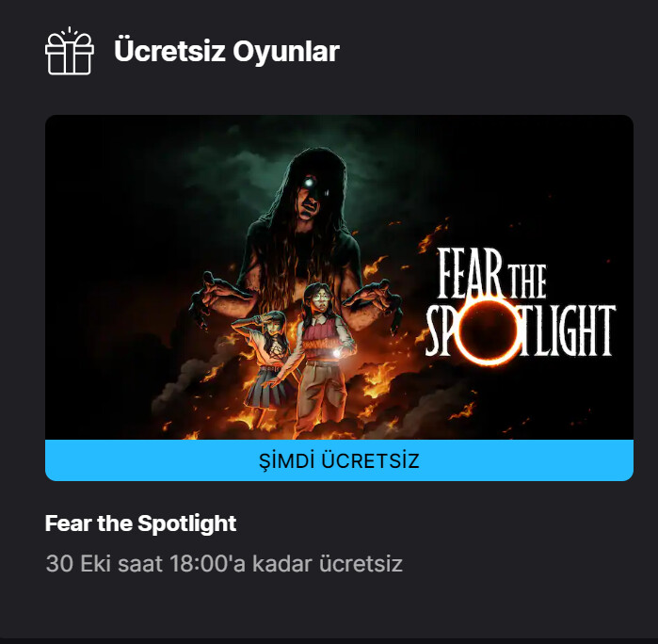Click the ŞİMDİ ÜCRETSİZ blue banner
658x644 pixels.
tap(339, 460)
